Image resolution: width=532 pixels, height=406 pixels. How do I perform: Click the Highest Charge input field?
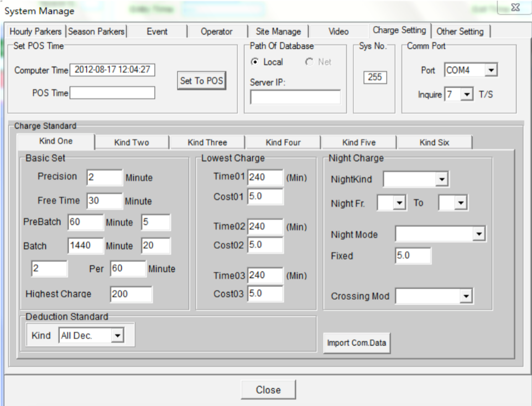131,295
